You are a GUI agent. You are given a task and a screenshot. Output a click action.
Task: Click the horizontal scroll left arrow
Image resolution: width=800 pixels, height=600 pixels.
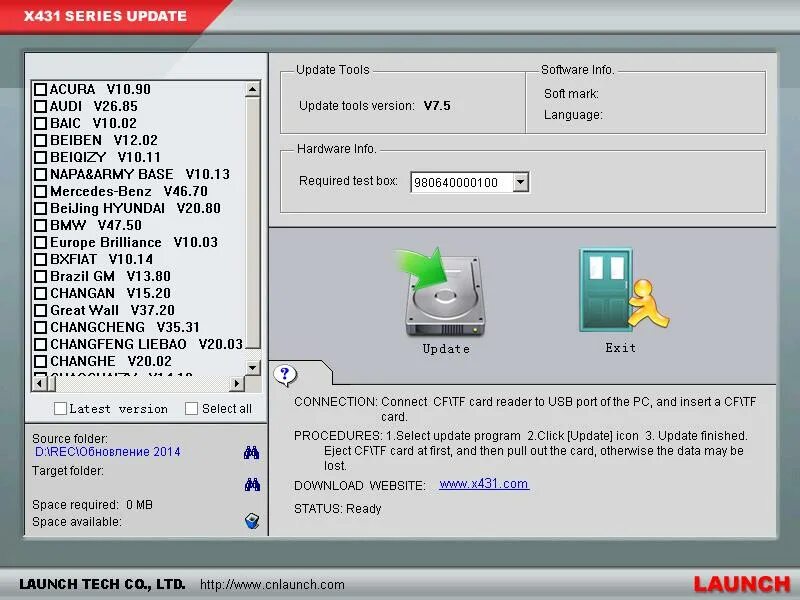coord(40,383)
